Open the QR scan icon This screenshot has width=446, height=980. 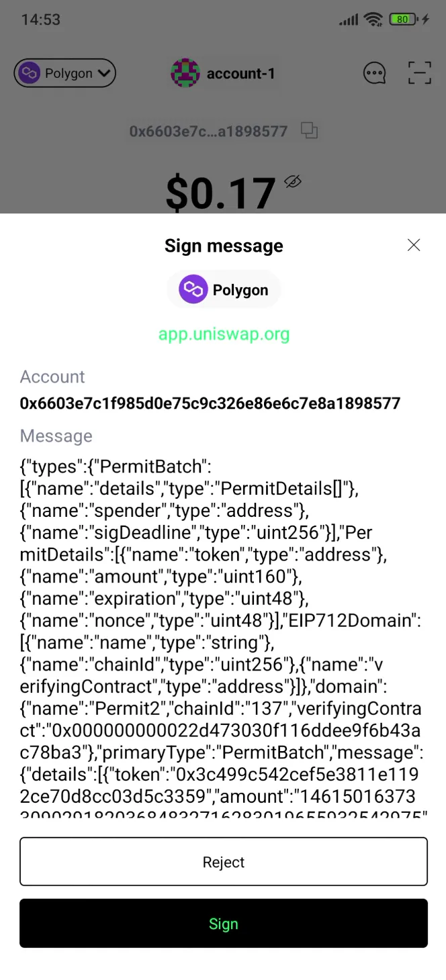420,73
